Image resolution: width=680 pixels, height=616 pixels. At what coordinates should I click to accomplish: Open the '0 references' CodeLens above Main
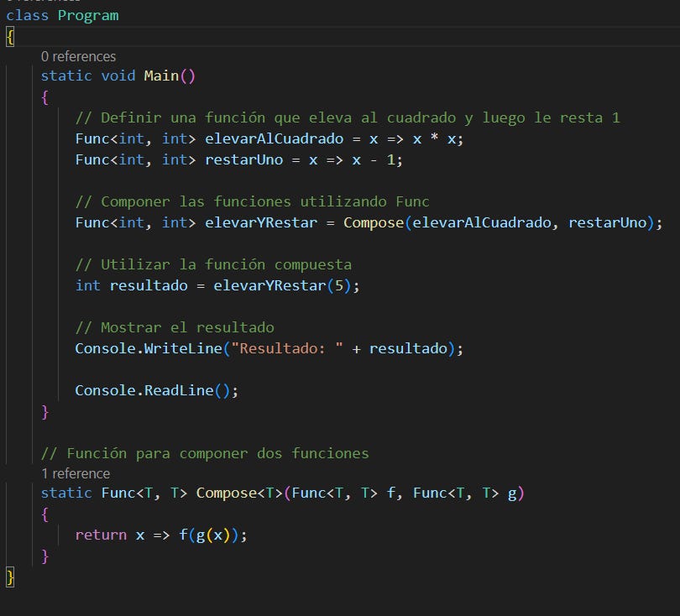pos(79,56)
